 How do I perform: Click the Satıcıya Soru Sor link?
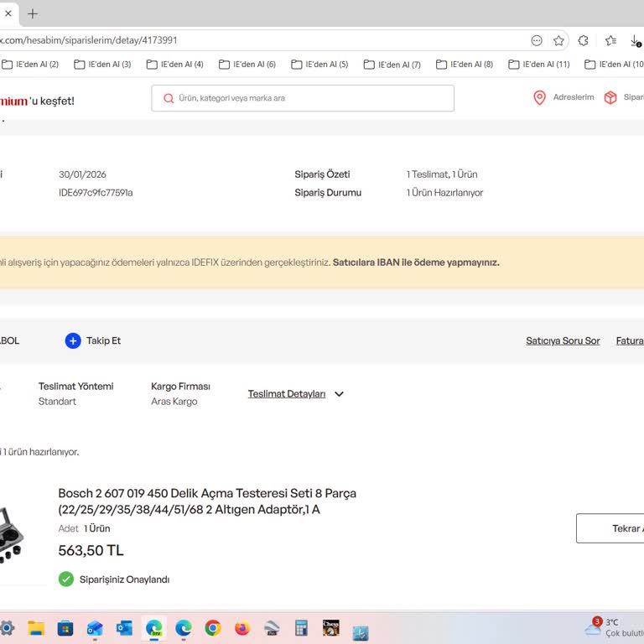pos(563,340)
